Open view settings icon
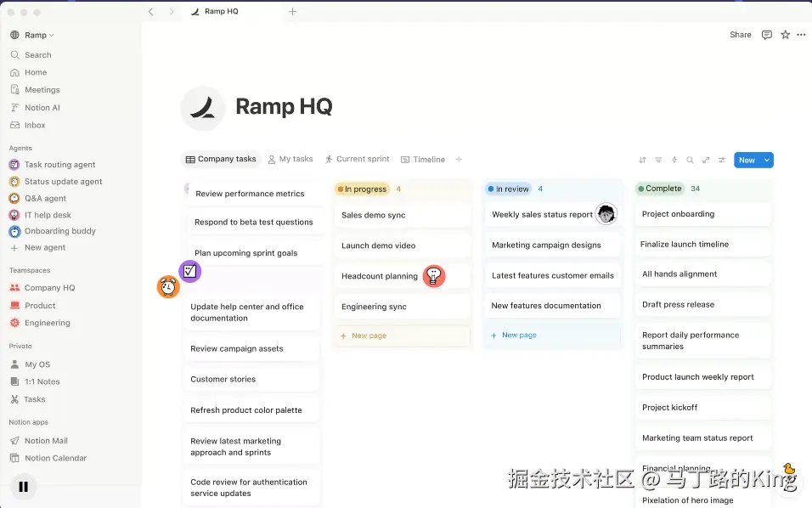Image resolution: width=812 pixels, height=508 pixels. click(x=721, y=160)
